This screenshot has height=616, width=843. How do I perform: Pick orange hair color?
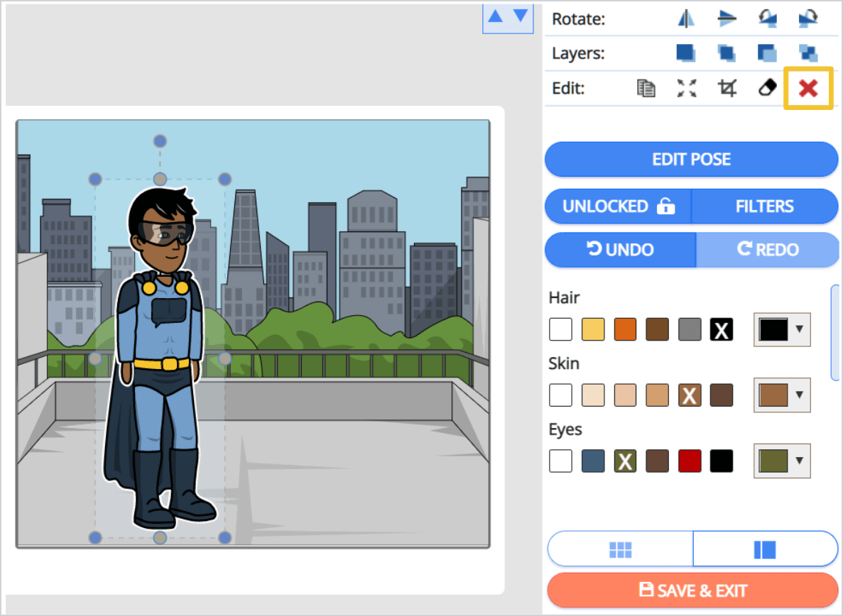[625, 329]
